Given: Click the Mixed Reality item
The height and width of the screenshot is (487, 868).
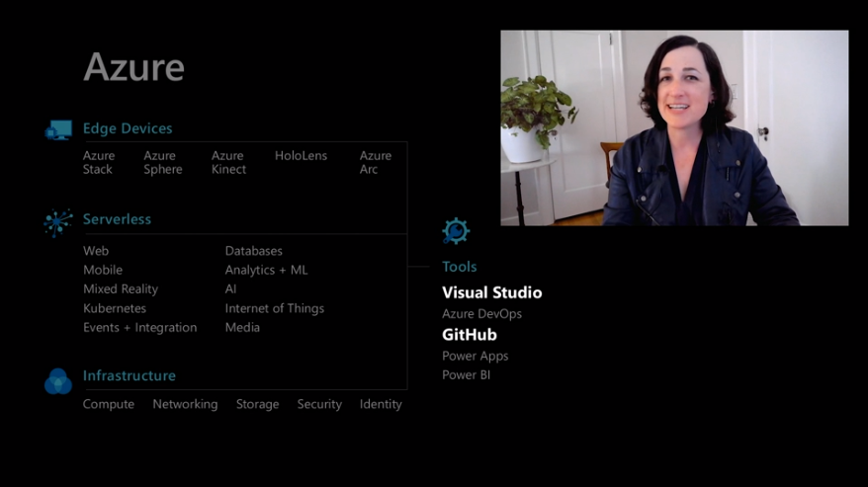Looking at the screenshot, I should pyautogui.click(x=121, y=288).
